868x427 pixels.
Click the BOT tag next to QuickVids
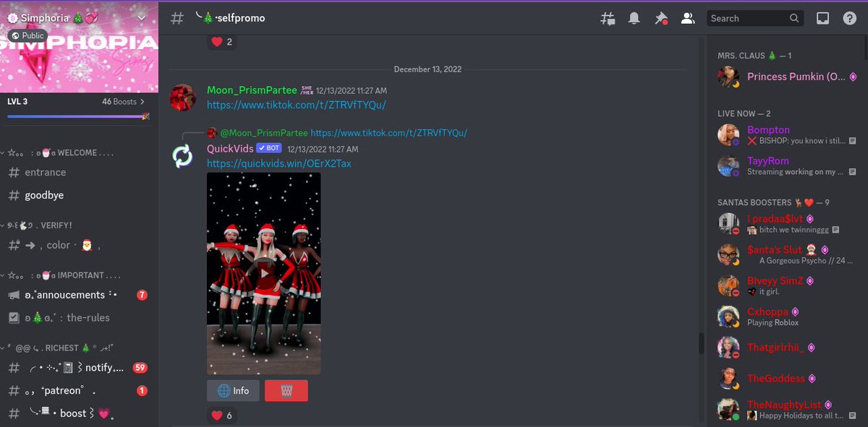pos(269,148)
